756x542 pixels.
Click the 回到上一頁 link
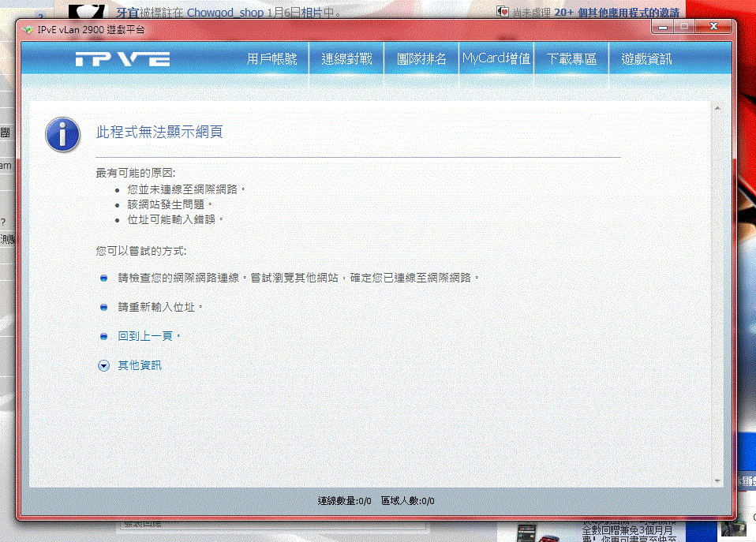click(x=145, y=336)
